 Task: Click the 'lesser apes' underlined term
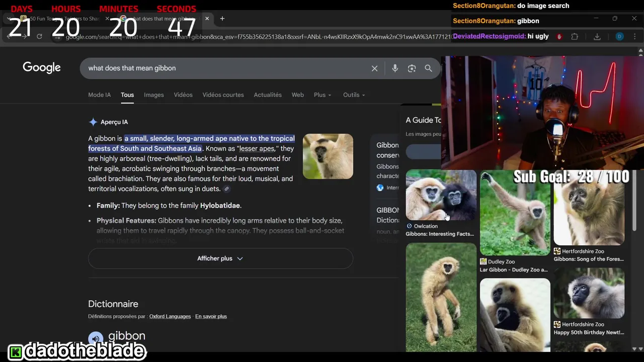tap(257, 149)
